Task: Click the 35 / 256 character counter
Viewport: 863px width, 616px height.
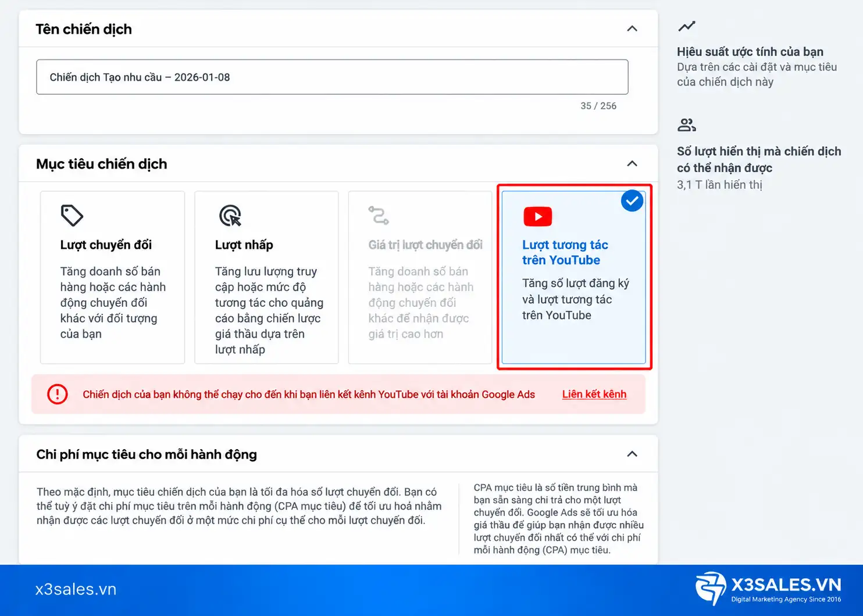Action: tap(598, 106)
